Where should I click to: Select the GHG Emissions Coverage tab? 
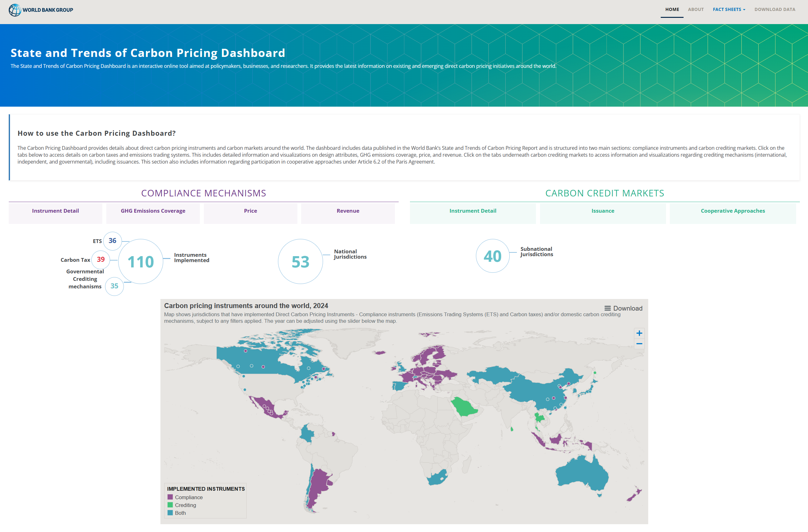[153, 213]
